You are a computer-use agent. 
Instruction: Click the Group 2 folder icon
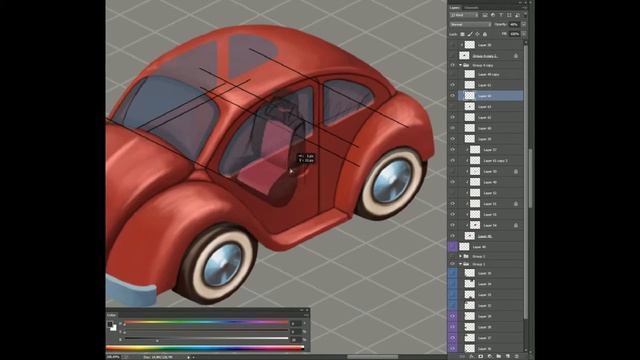[x=466, y=256]
